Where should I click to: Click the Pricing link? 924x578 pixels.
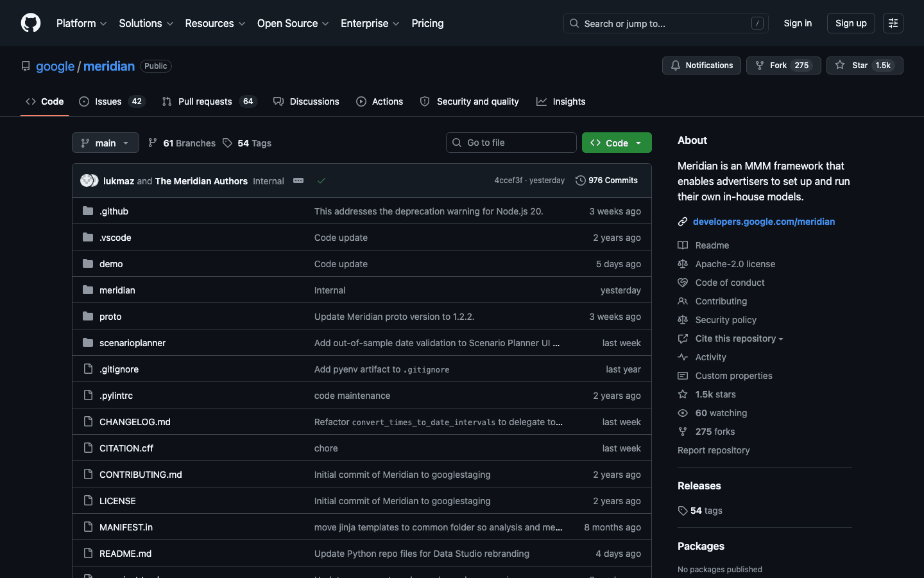pyautogui.click(x=427, y=23)
